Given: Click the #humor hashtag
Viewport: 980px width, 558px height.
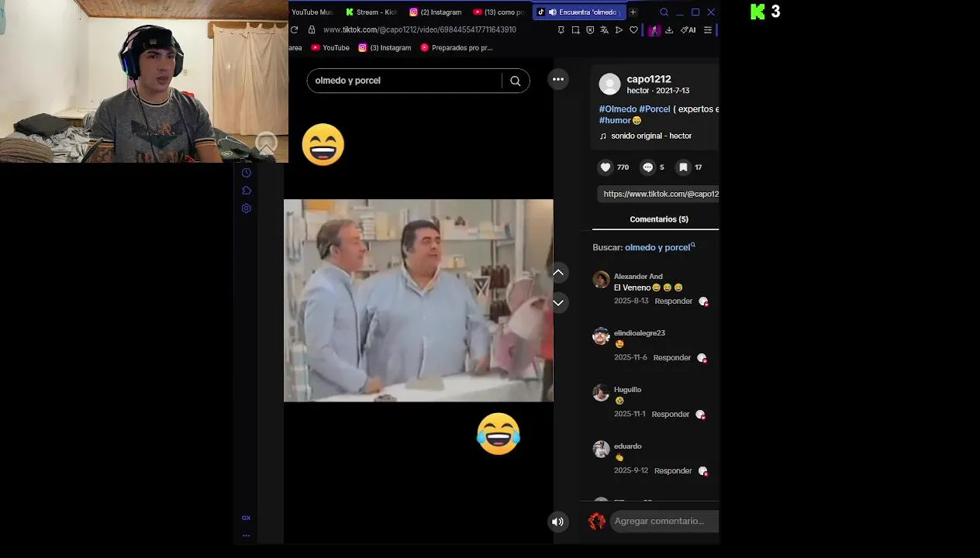Looking at the screenshot, I should point(615,120).
